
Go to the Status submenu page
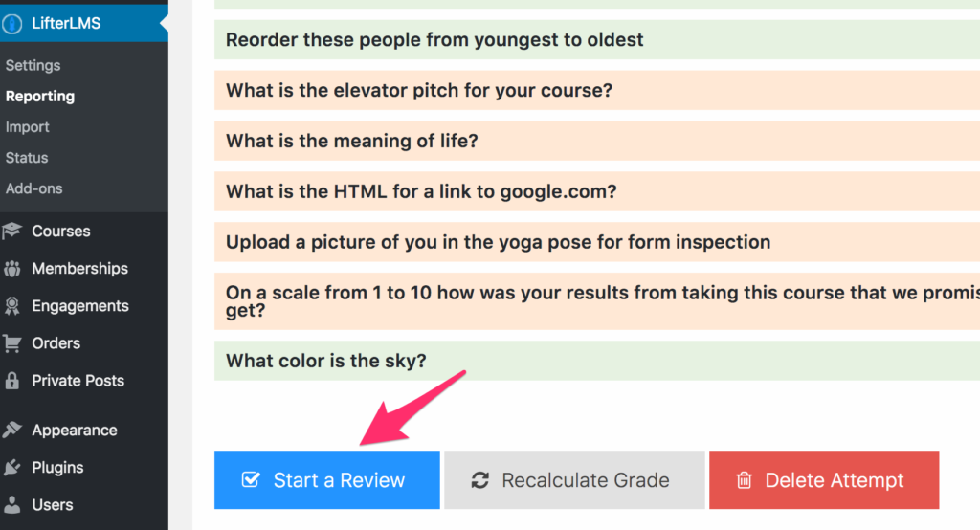(x=27, y=158)
